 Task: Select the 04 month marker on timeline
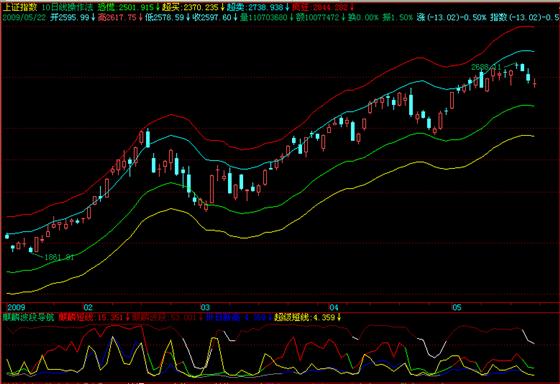point(334,308)
